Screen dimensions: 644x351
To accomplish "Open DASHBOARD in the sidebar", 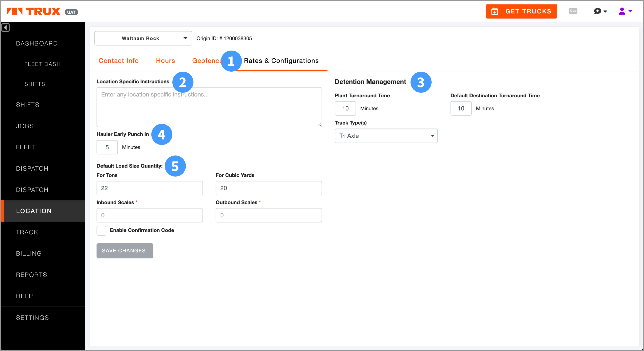I will [x=37, y=43].
